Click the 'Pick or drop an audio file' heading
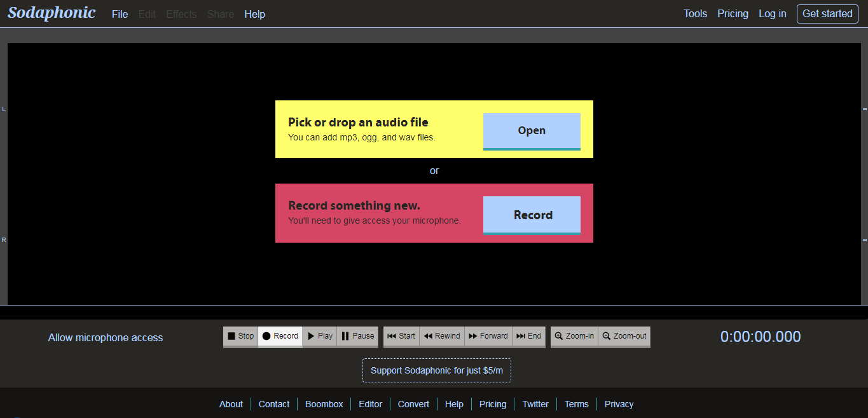This screenshot has height=418, width=868. (358, 123)
